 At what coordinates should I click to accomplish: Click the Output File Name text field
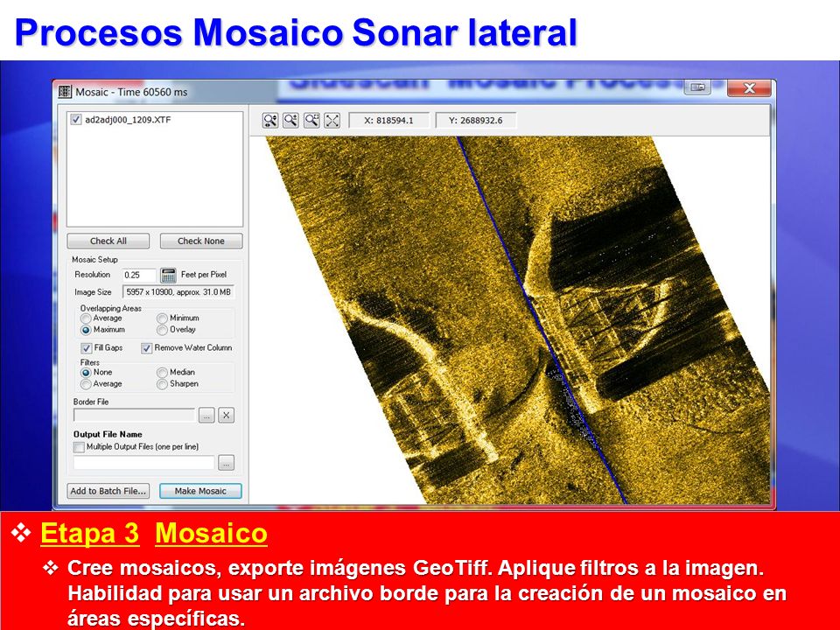pyautogui.click(x=143, y=463)
